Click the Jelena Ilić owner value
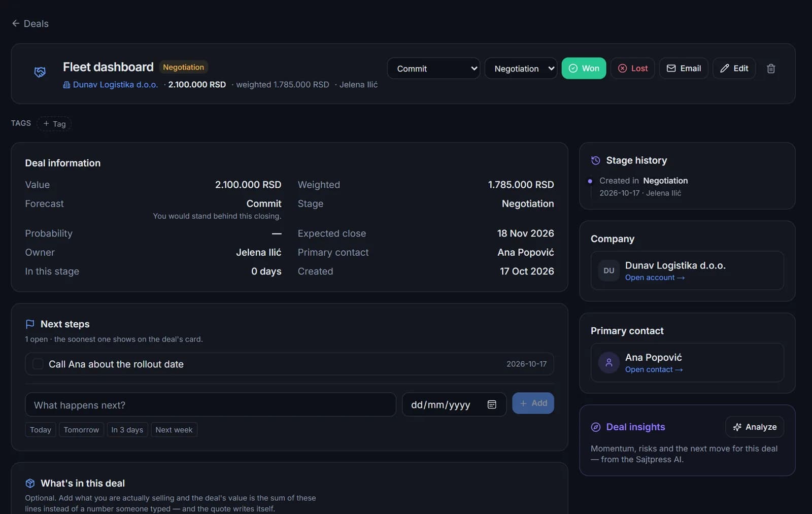Viewport: 812px width, 514px height. [259, 252]
